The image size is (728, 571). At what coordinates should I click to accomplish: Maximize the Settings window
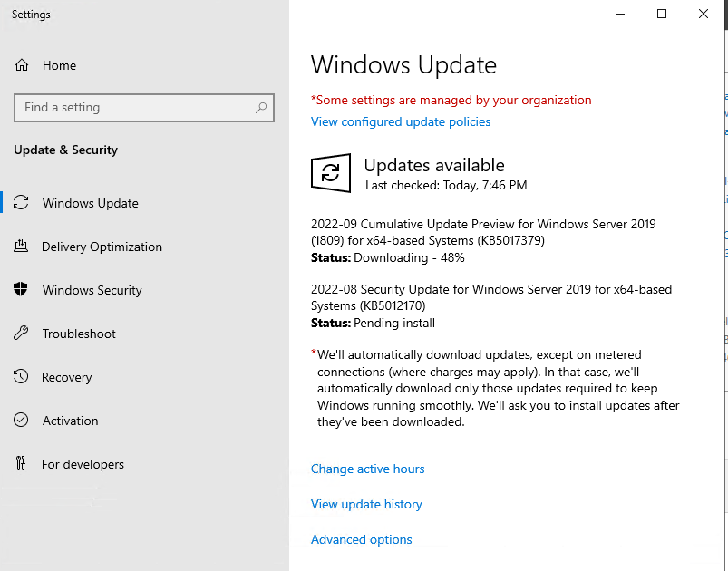pyautogui.click(x=662, y=14)
